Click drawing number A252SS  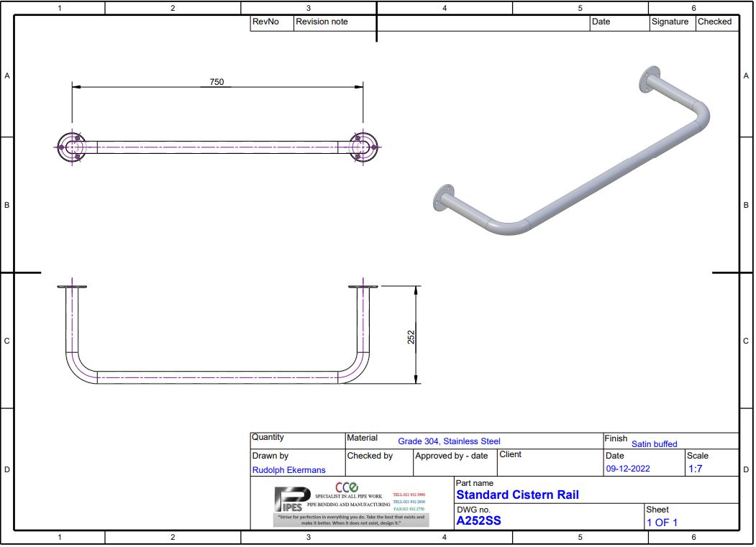click(x=478, y=520)
